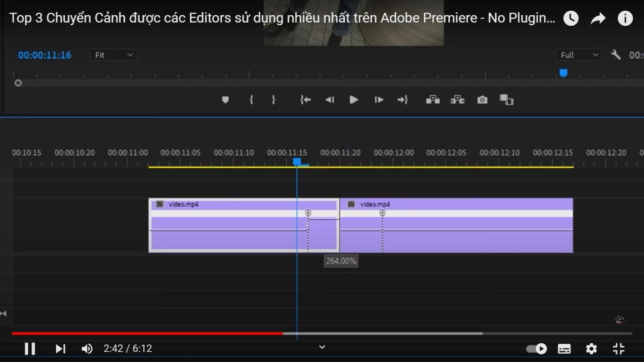Open the video title link
This screenshot has width=644, height=362.
click(x=277, y=18)
